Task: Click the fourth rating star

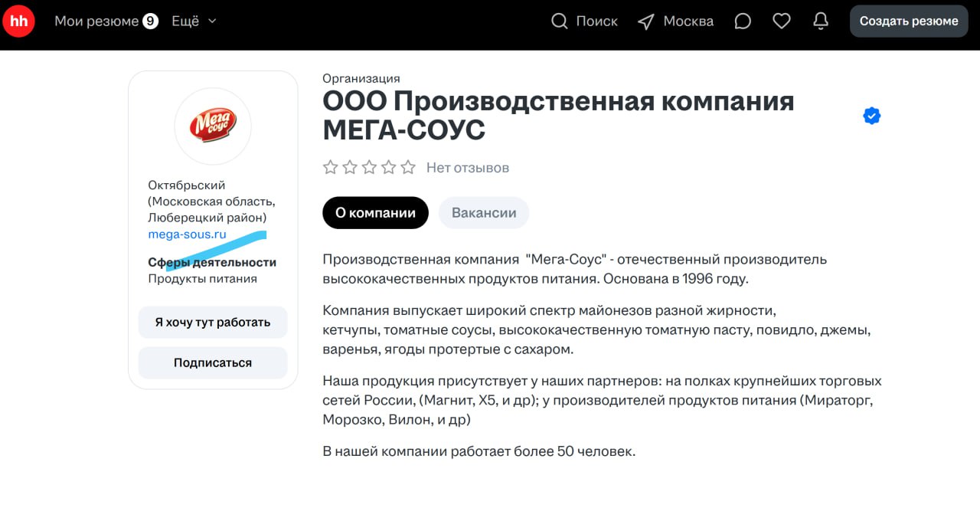Action: point(389,167)
